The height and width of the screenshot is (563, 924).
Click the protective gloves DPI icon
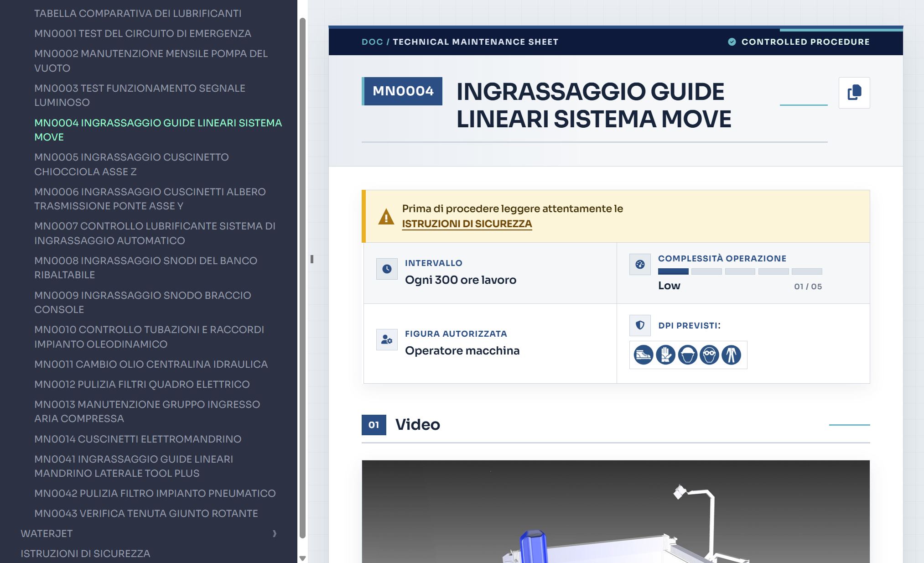tap(665, 355)
